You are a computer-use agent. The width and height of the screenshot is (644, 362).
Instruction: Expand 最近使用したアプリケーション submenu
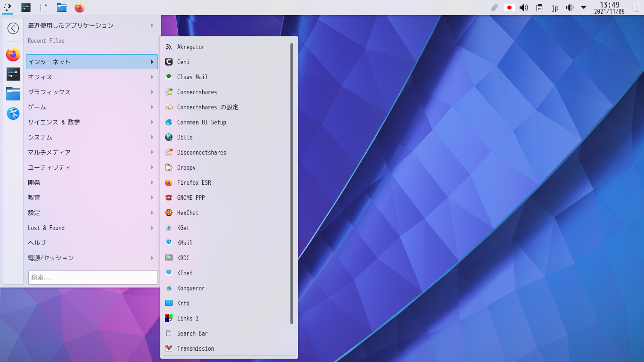tap(92, 25)
